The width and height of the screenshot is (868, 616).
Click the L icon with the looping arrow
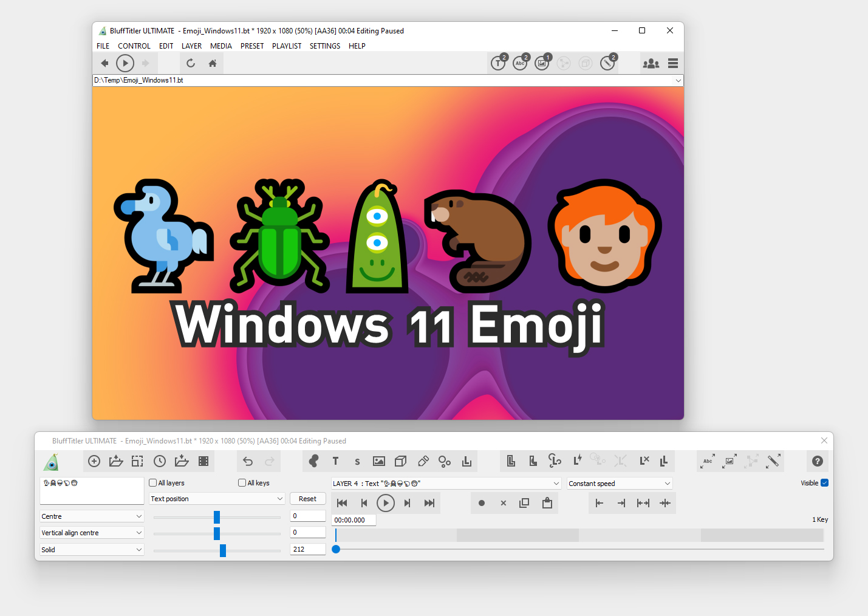[555, 461]
